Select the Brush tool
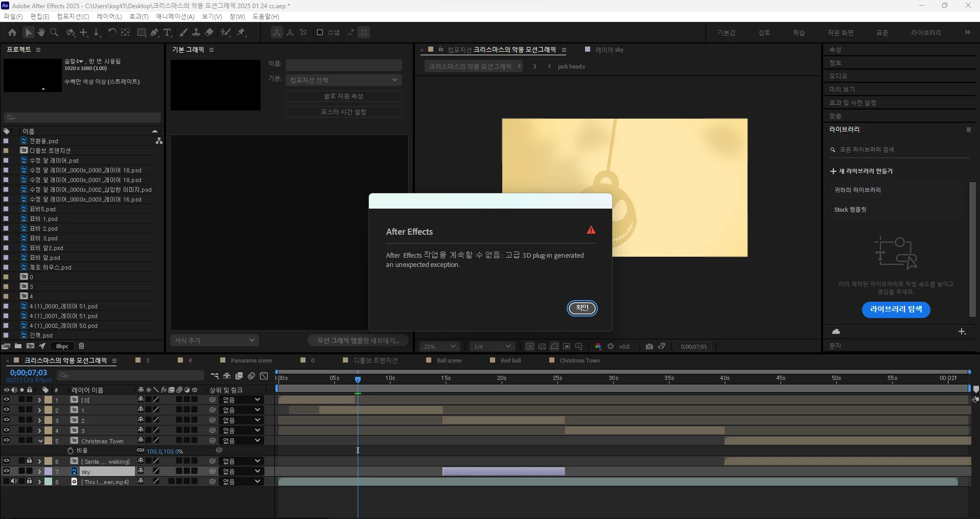Image resolution: width=980 pixels, height=519 pixels. 183,32
